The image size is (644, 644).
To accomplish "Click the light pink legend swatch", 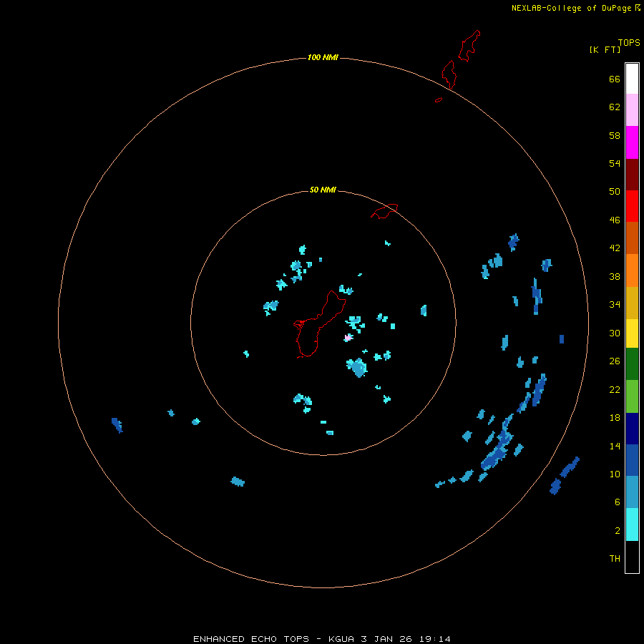I will tap(632, 109).
